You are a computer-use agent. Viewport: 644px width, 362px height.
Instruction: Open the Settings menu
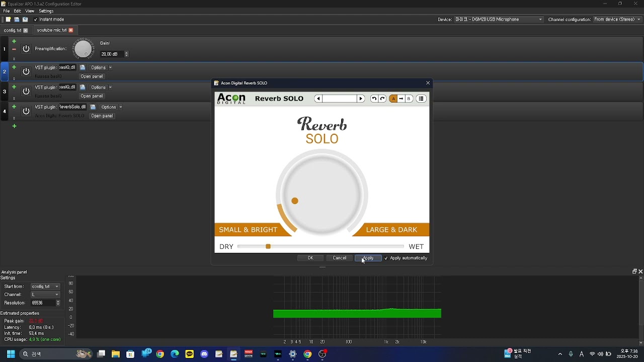tap(46, 11)
